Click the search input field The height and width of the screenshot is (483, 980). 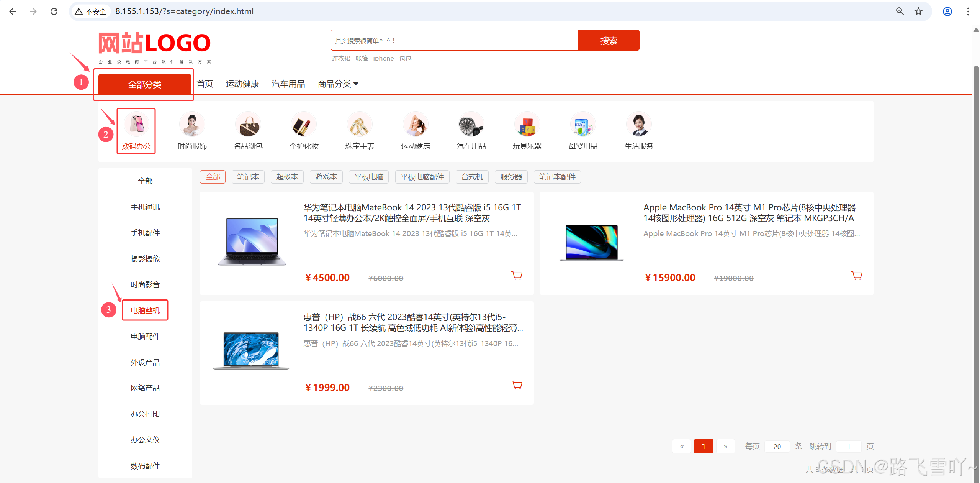click(x=454, y=41)
